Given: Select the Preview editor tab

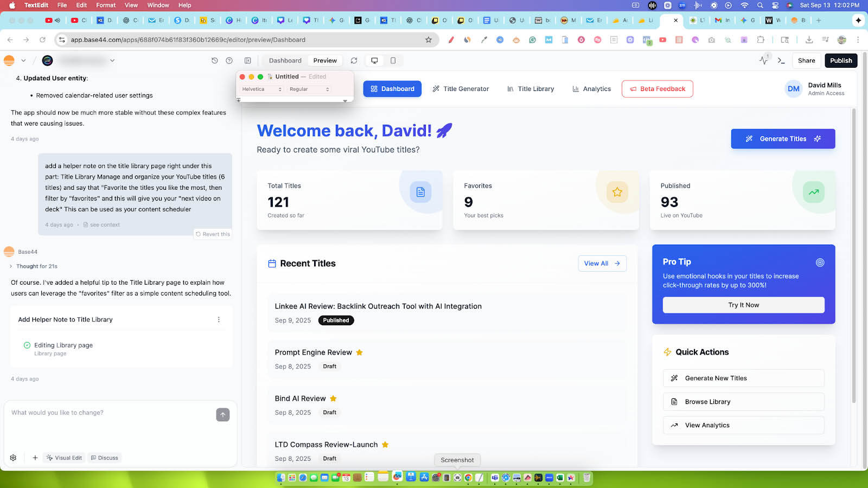Looking at the screenshot, I should coord(325,61).
